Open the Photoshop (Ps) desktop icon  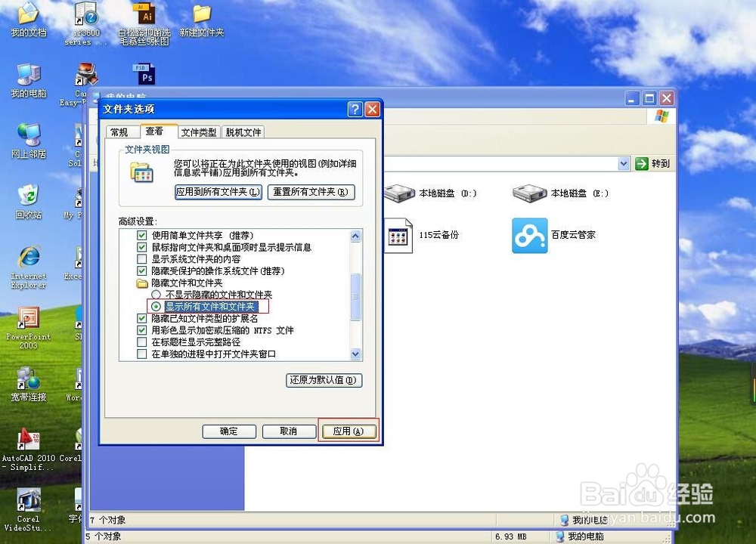coord(144,74)
